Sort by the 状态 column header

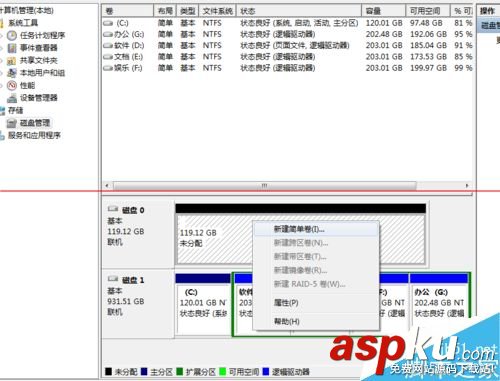pos(299,11)
